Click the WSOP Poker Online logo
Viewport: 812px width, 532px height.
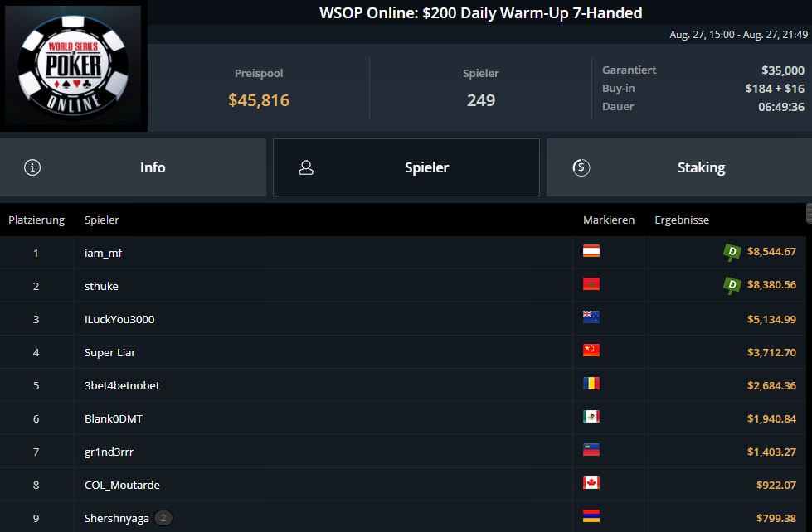[74, 65]
